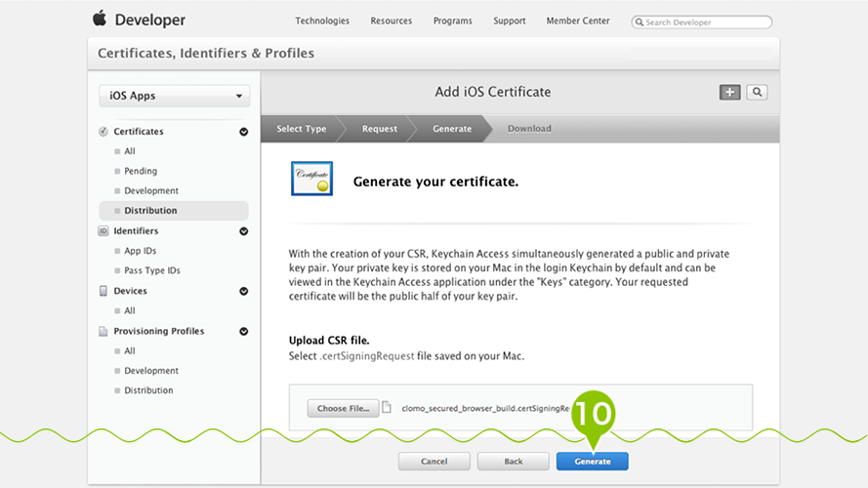
Task: Select Pass Type IDs
Action: (152, 270)
